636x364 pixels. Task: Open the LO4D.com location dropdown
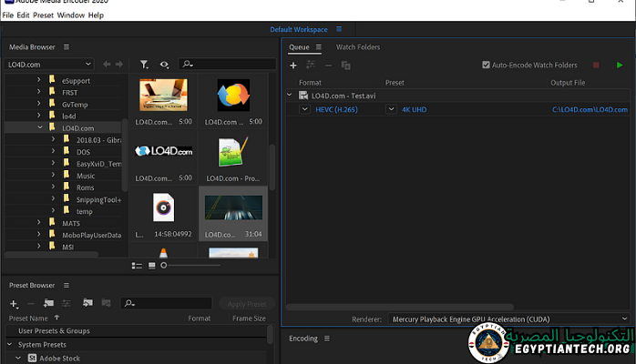[x=49, y=65]
